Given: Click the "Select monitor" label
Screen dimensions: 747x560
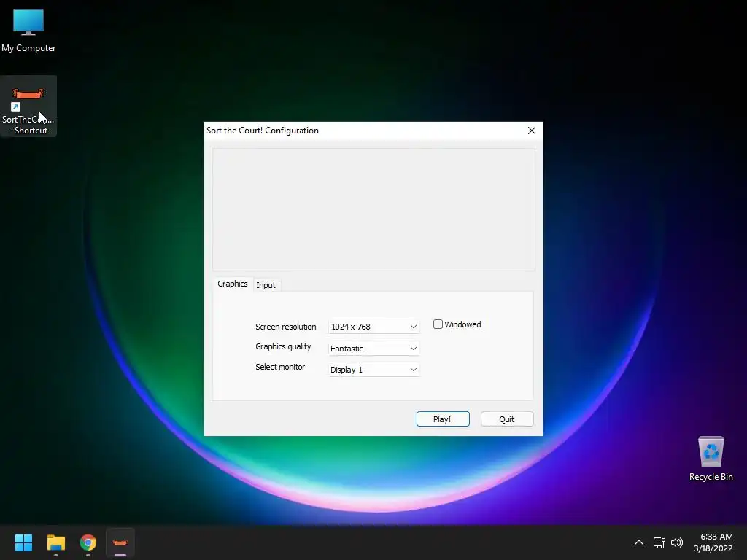Looking at the screenshot, I should point(280,367).
